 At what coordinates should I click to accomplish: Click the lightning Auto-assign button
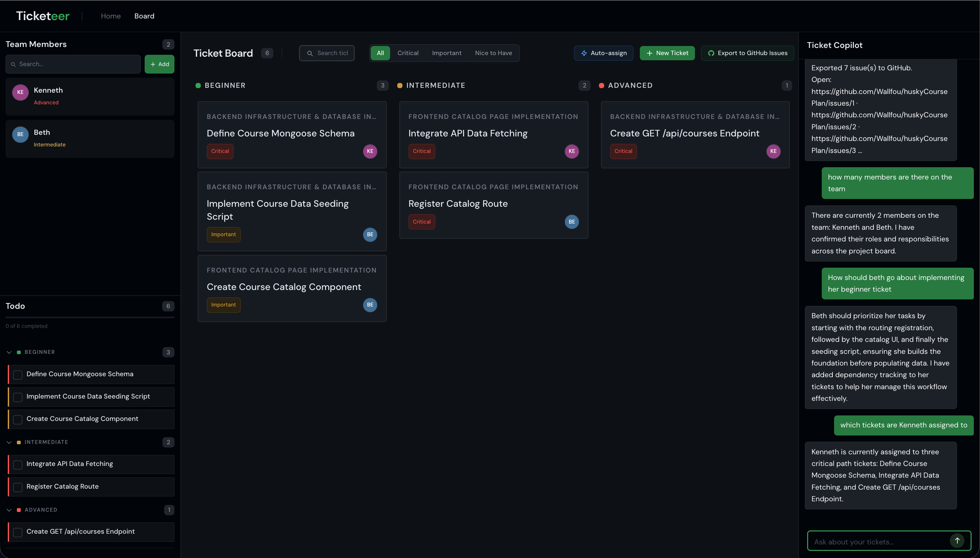pyautogui.click(x=604, y=53)
